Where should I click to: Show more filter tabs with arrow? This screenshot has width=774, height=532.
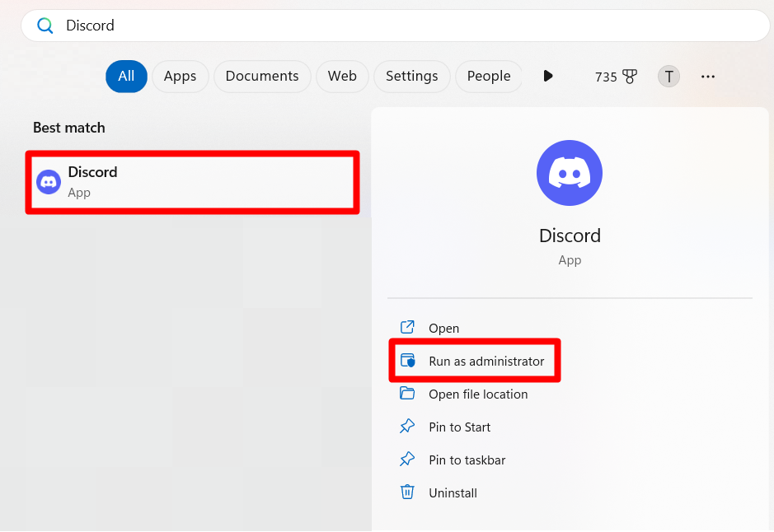(x=547, y=76)
